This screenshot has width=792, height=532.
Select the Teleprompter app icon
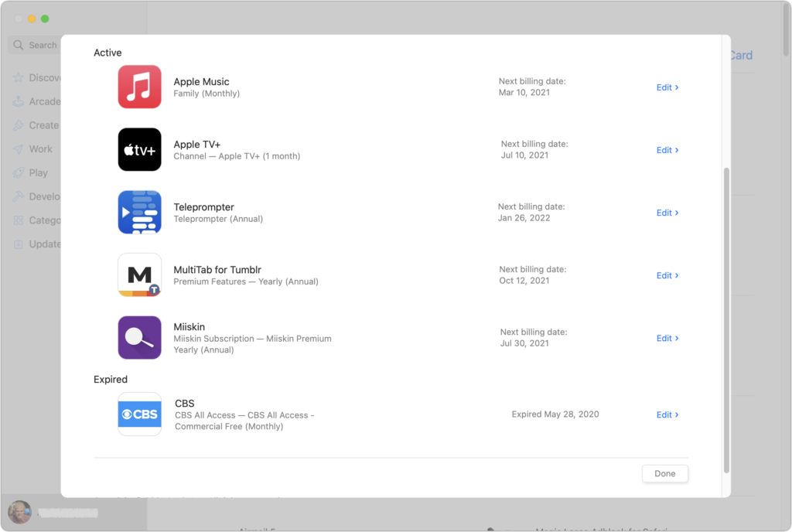pos(139,212)
